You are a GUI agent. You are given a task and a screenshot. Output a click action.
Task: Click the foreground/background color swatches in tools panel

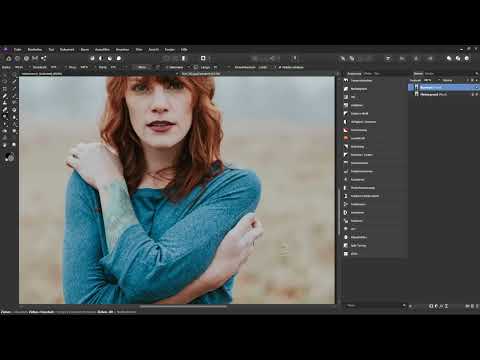click(9, 157)
